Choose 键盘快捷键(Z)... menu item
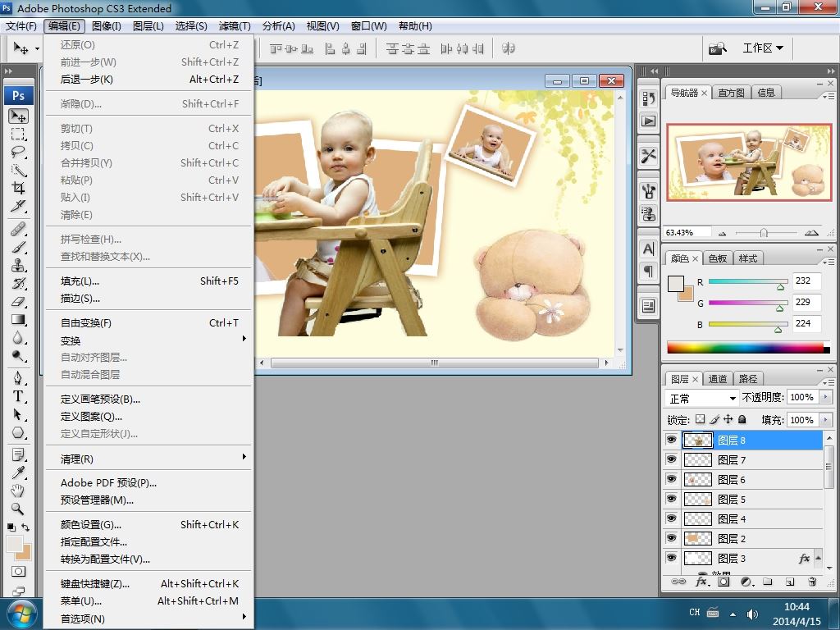 tap(149, 583)
